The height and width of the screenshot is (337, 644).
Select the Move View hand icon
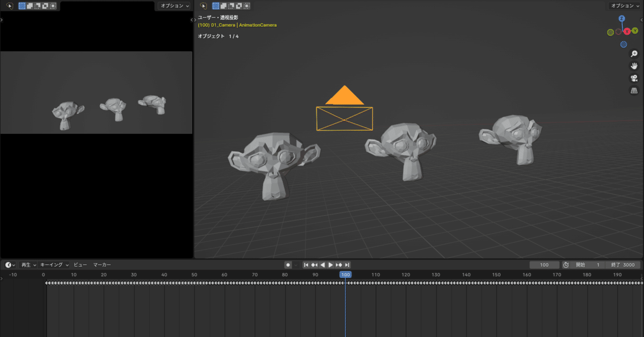tap(634, 65)
